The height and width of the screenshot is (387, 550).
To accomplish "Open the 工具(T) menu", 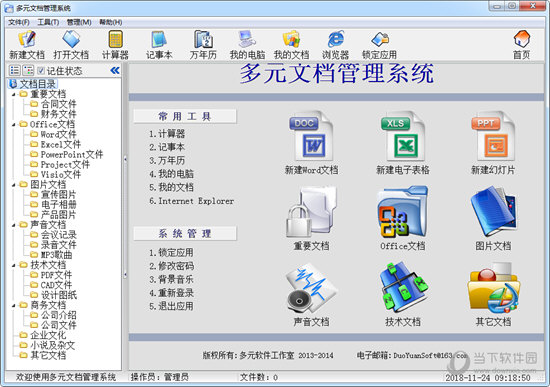I will [48, 22].
